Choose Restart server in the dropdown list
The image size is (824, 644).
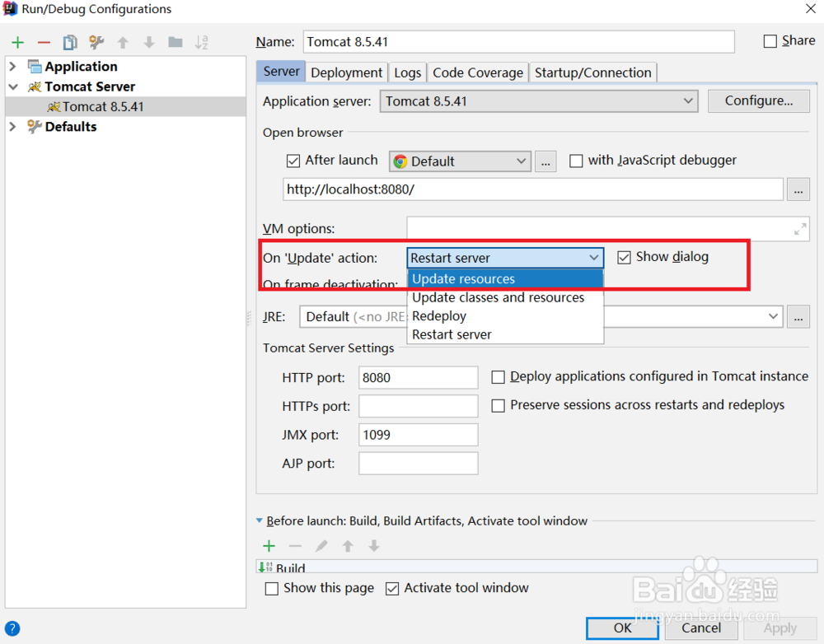[x=505, y=334]
